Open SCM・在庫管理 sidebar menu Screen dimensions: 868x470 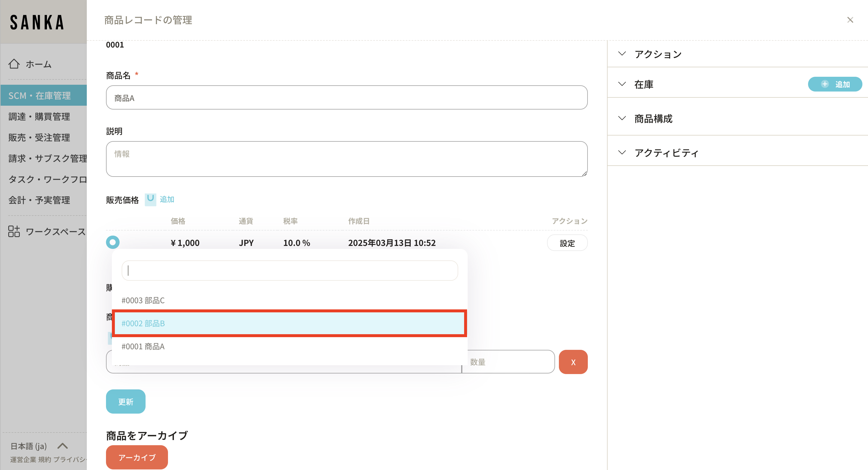coord(40,96)
